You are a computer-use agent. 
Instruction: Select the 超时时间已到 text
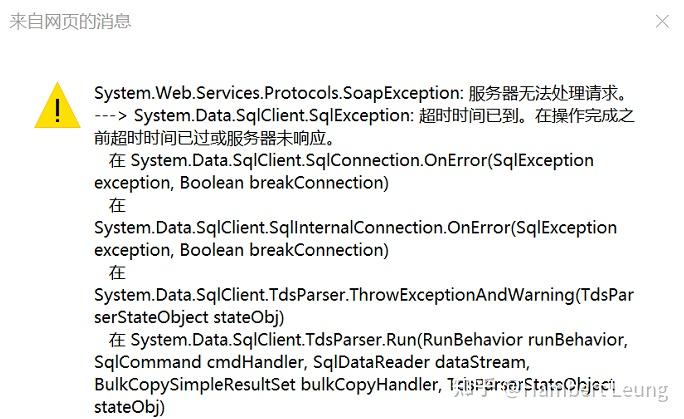(469, 116)
